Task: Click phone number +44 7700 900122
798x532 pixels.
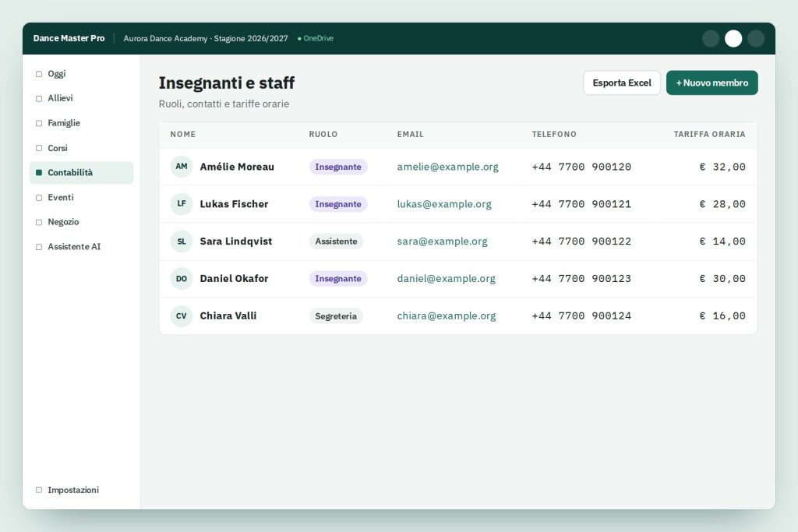Action: [581, 241]
